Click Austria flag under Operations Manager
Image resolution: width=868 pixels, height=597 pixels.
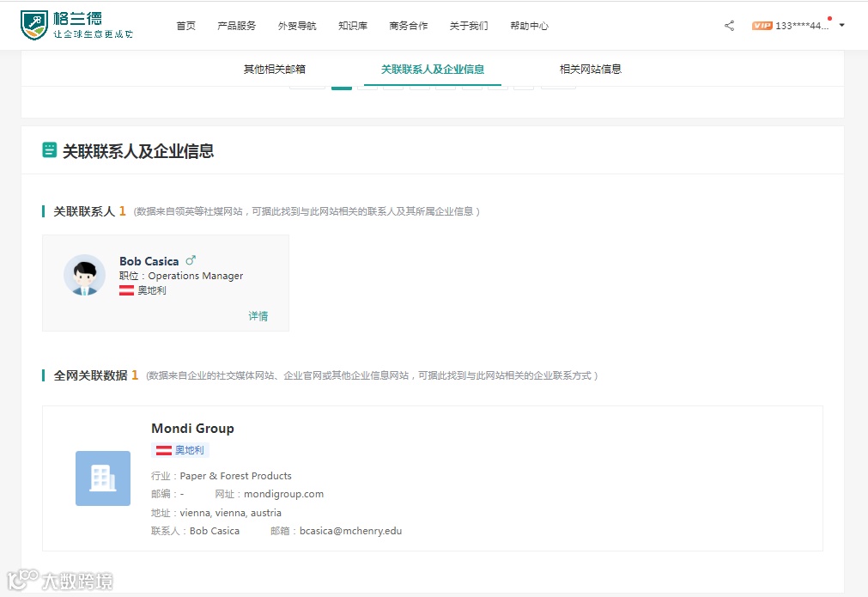click(x=126, y=290)
